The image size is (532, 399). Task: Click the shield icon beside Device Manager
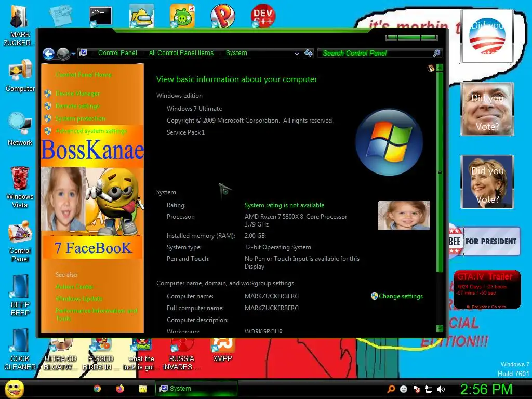[48, 94]
